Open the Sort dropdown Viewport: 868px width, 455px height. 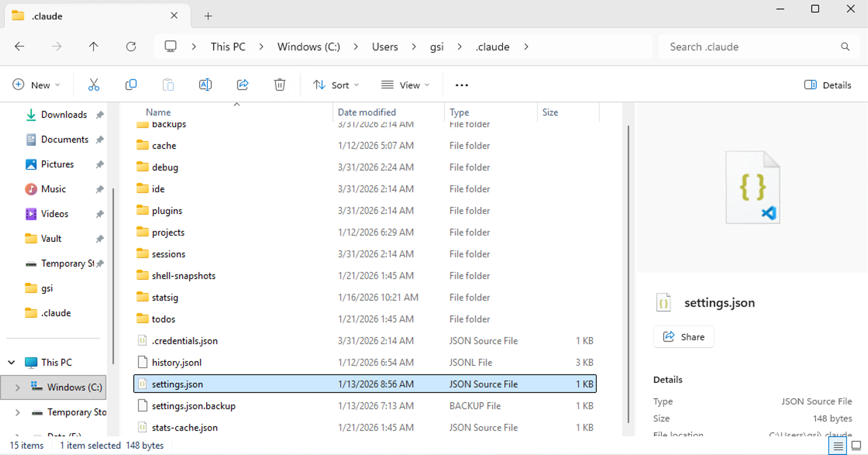336,85
